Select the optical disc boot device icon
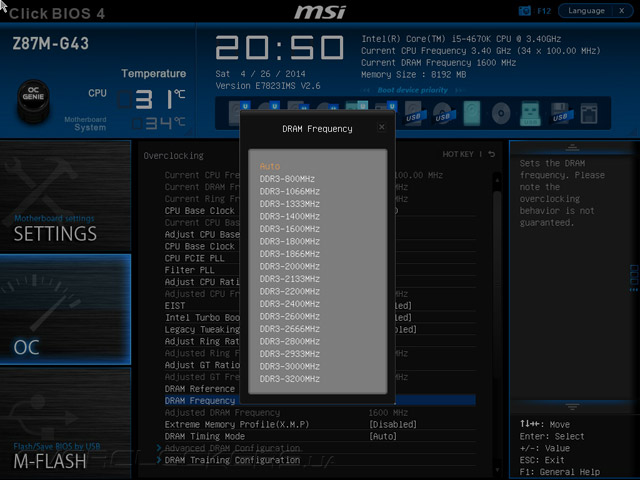This screenshot has height=480, width=640. tap(501, 113)
